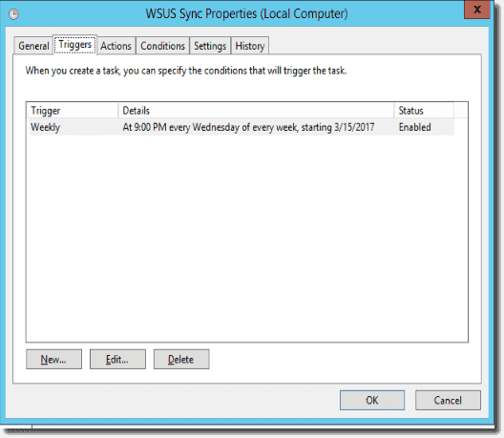This screenshot has height=438, width=504.
Task: View the History tab
Action: point(250,46)
